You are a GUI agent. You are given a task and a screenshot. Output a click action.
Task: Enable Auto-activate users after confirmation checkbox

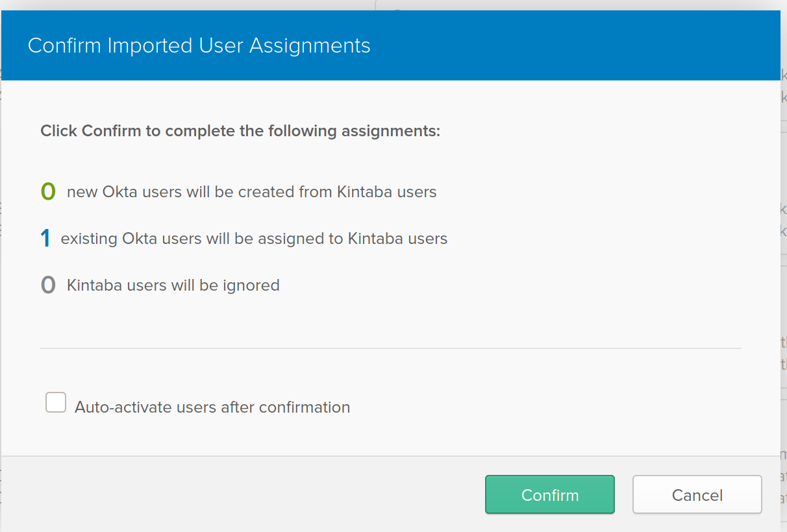click(56, 402)
